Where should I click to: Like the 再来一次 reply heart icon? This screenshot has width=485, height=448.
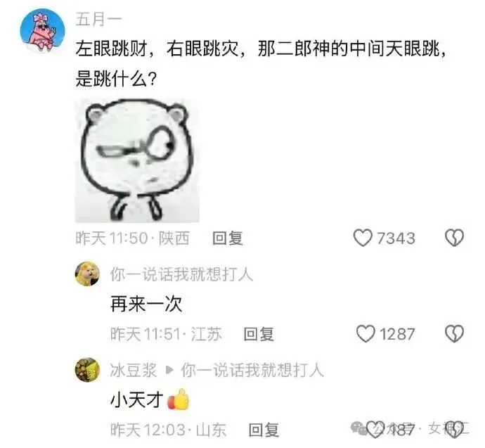click(366, 334)
